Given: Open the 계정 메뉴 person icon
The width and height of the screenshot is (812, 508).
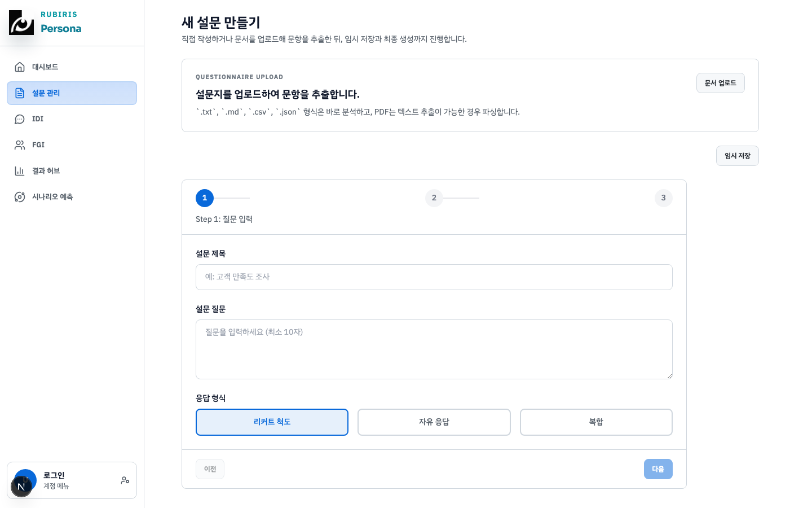Looking at the screenshot, I should (x=125, y=480).
